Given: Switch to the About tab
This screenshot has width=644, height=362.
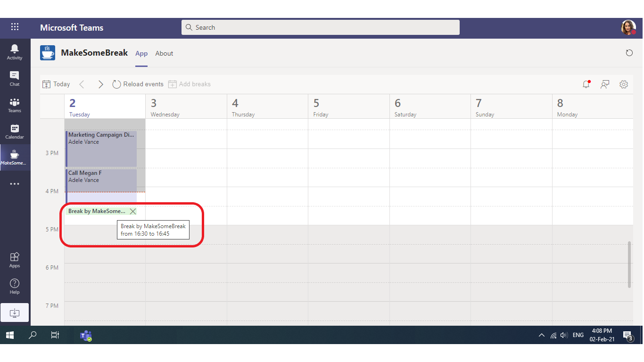Looking at the screenshot, I should coord(164,53).
